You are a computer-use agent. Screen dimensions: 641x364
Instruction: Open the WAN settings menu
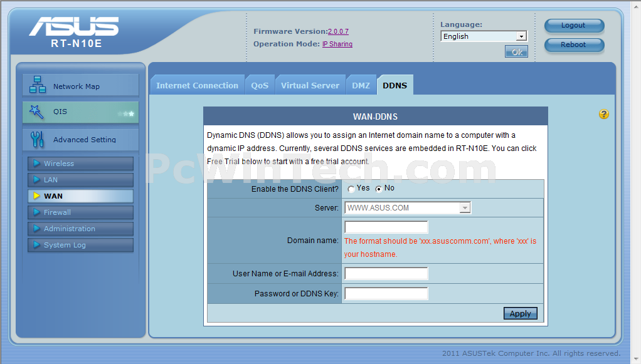point(80,196)
